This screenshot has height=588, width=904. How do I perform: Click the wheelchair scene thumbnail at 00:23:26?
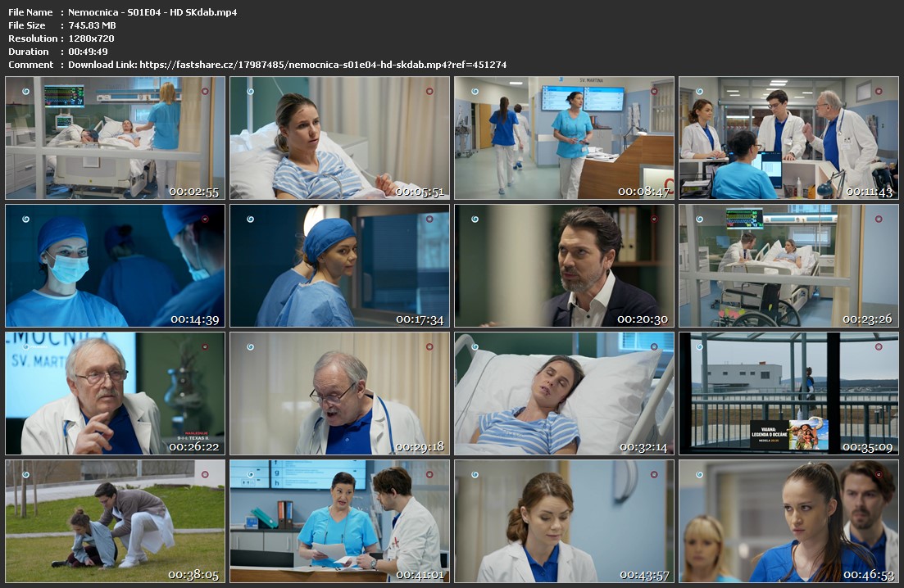[788, 265]
